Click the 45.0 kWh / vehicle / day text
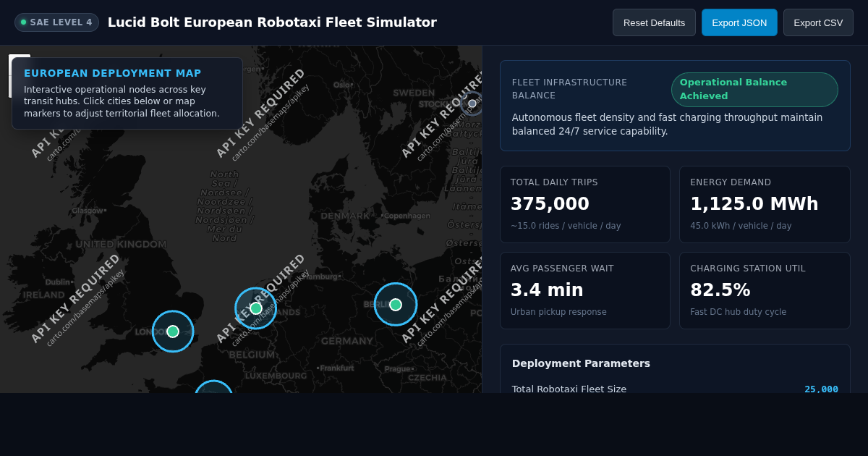The image size is (868, 456). tap(741, 226)
